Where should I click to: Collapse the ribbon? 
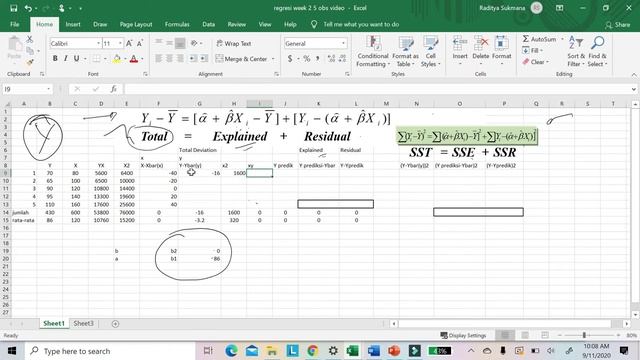coord(634,74)
